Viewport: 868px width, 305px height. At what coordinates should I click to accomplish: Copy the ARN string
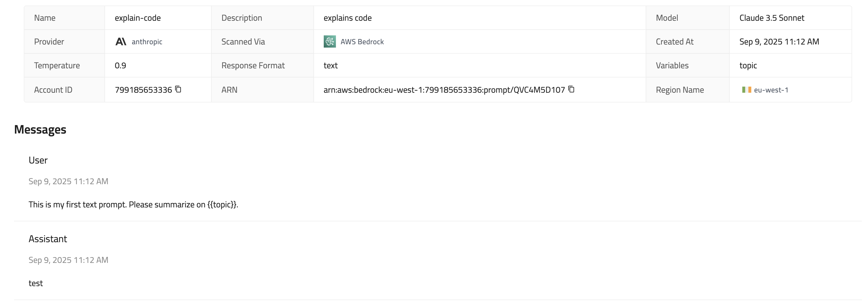pos(571,89)
